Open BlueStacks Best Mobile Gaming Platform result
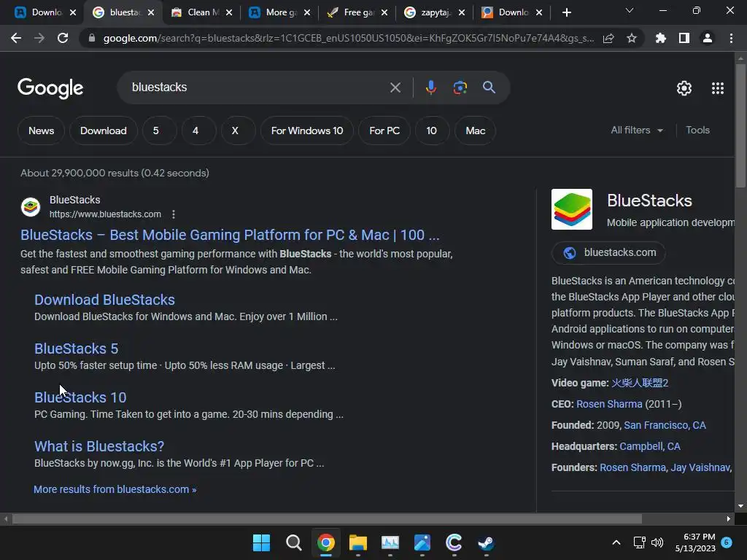Image resolution: width=747 pixels, height=560 pixels. point(230,235)
